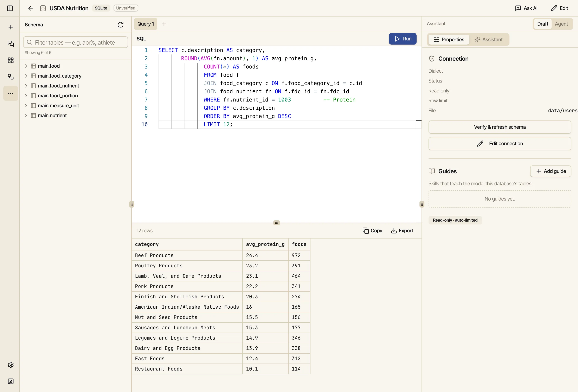Click the Nut and Seed Products cell
The height and width of the screenshot is (392, 578).
pos(187,317)
